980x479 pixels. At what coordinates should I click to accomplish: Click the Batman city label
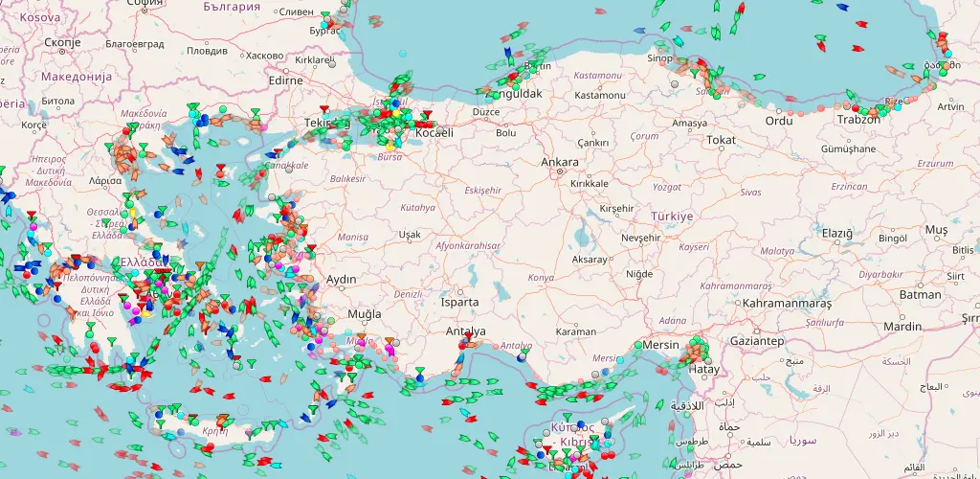coord(920,294)
